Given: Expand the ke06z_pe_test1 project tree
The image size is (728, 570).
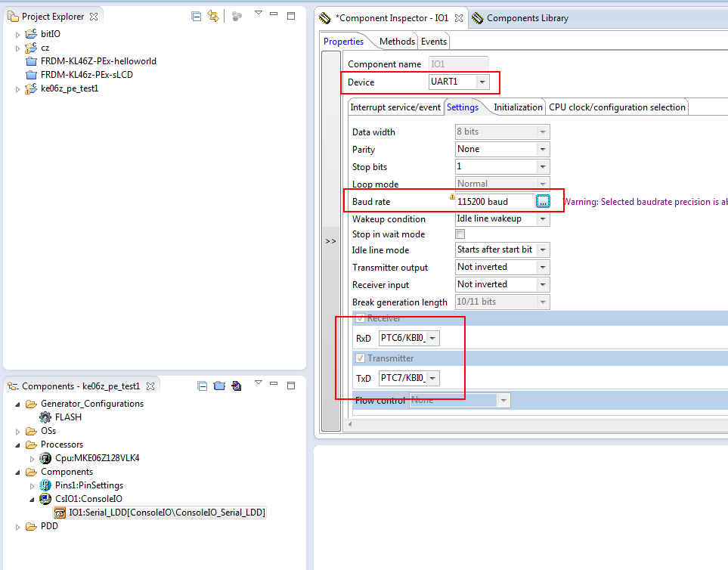Looking at the screenshot, I should [x=17, y=89].
